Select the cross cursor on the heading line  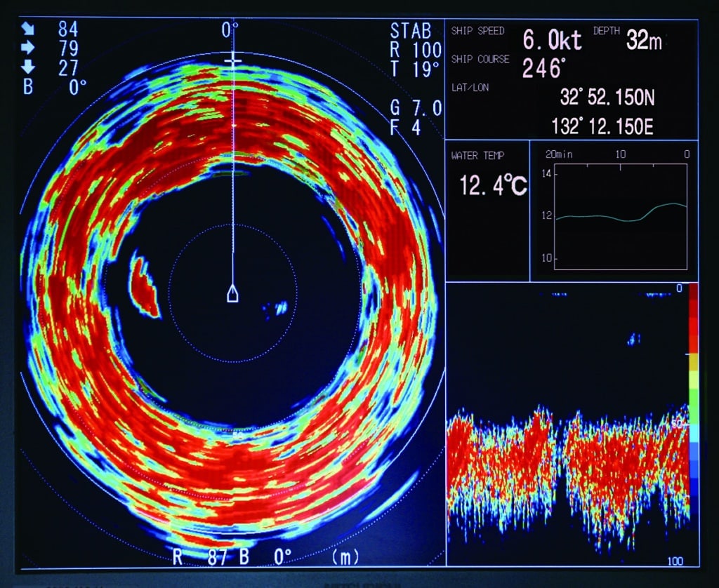[x=232, y=62]
